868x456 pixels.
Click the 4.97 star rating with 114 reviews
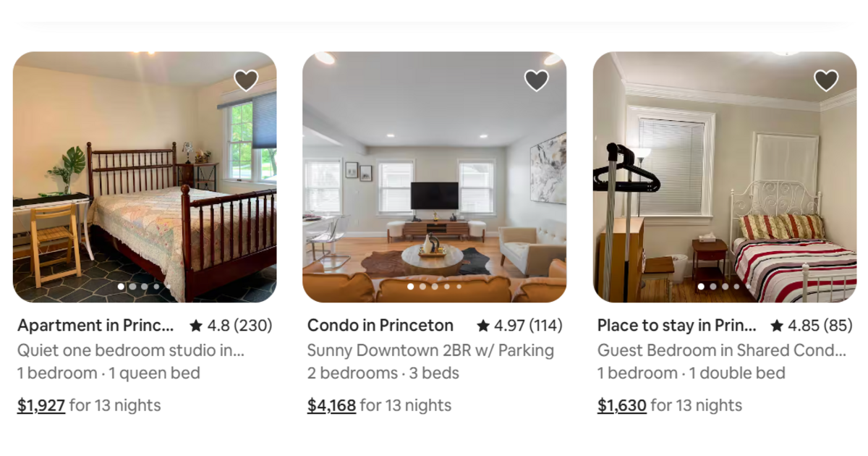click(x=519, y=326)
